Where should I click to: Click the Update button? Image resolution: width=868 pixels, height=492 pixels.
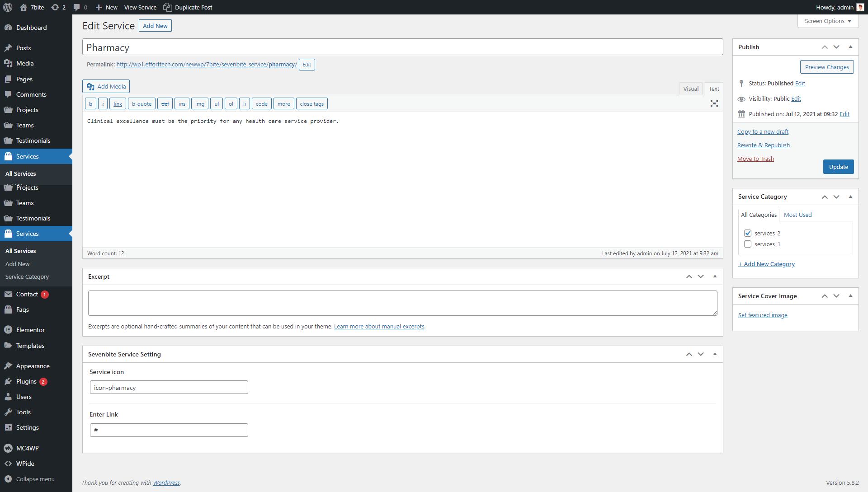pos(838,167)
